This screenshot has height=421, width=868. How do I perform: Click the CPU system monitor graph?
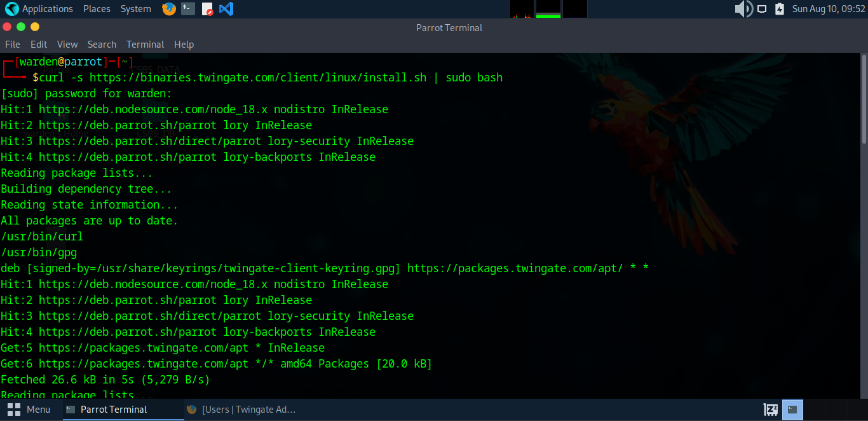pyautogui.click(x=522, y=9)
